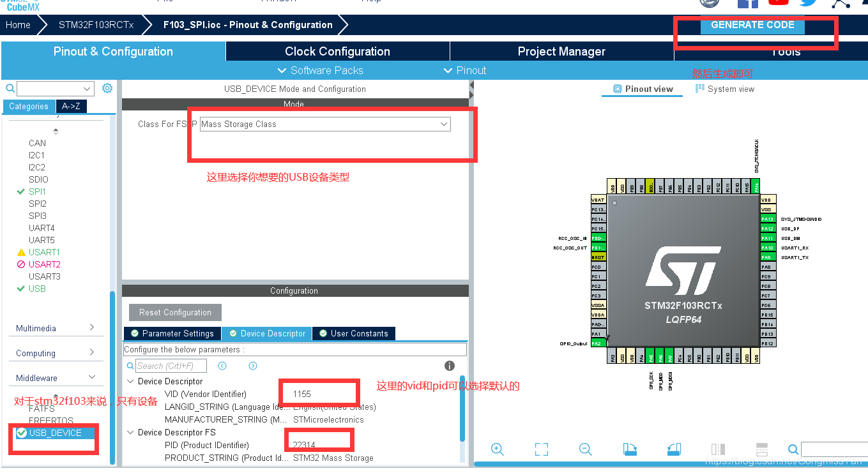868x473 pixels.
Task: Click the PA10 USART1_RX pin
Action: point(768,248)
